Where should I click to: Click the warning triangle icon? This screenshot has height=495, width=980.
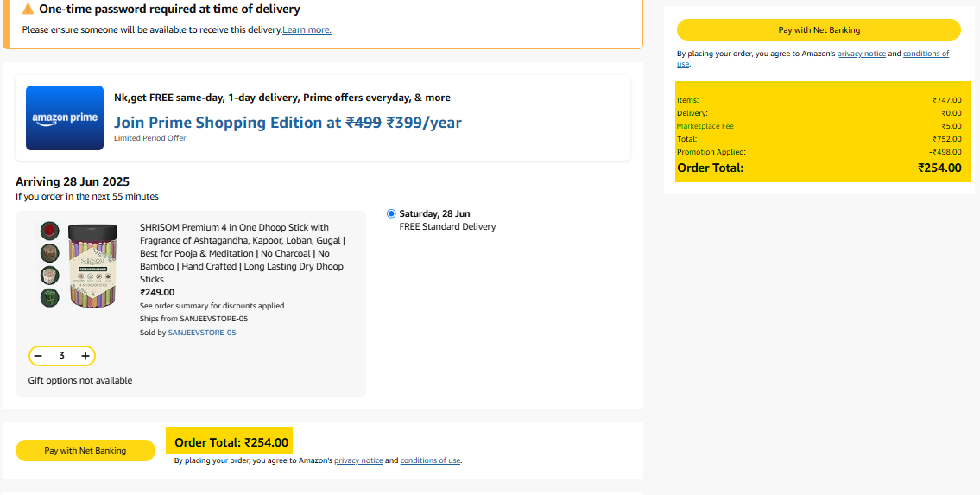(28, 10)
